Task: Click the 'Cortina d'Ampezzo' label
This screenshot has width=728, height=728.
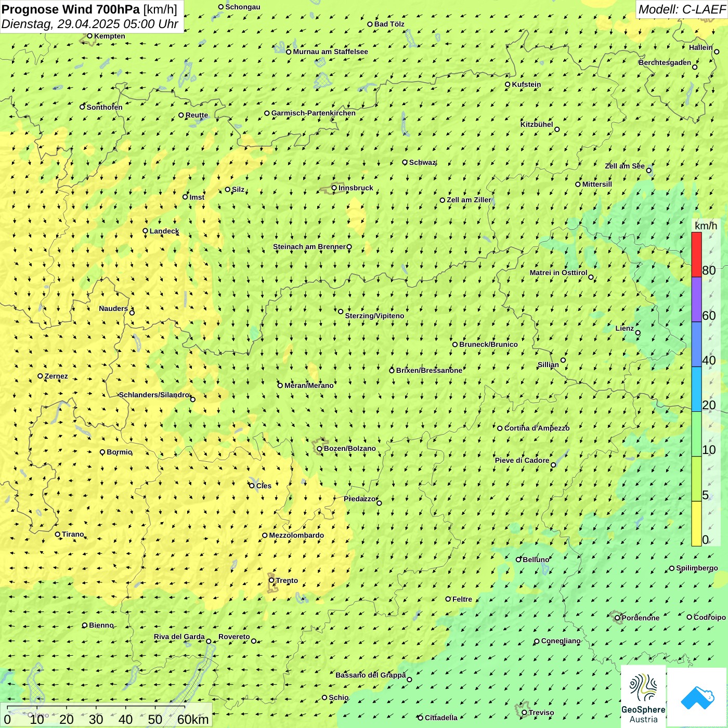Action: pos(537,428)
